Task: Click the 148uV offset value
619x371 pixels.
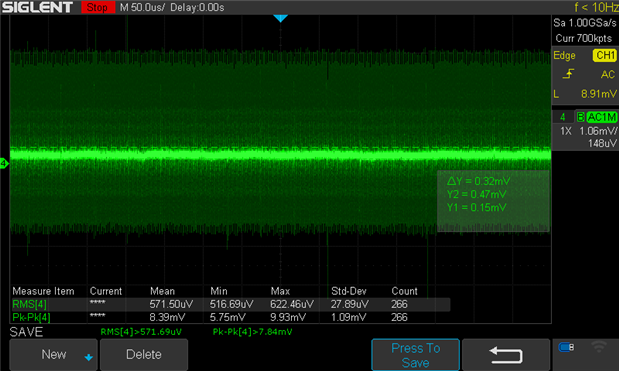Action: tap(602, 143)
